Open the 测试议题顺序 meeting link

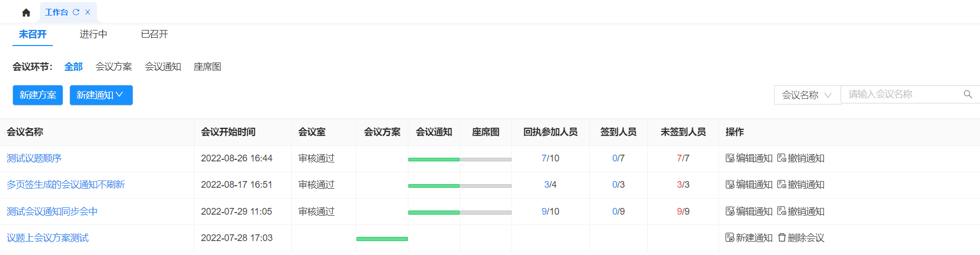[34, 158]
